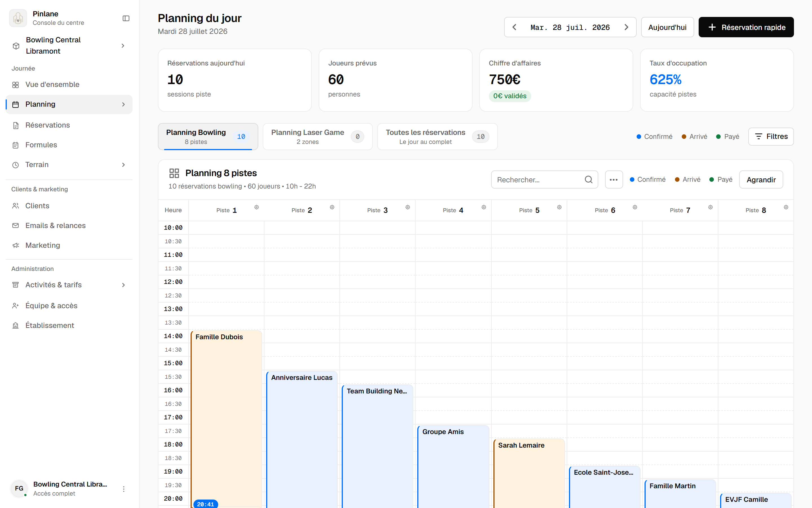Open settings gear for Piste 5

click(x=559, y=207)
